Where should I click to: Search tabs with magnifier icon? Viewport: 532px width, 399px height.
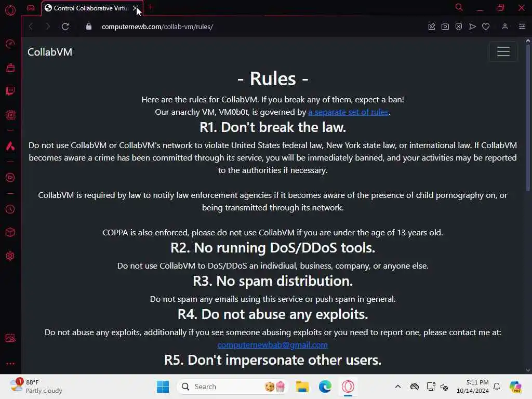pos(459,7)
